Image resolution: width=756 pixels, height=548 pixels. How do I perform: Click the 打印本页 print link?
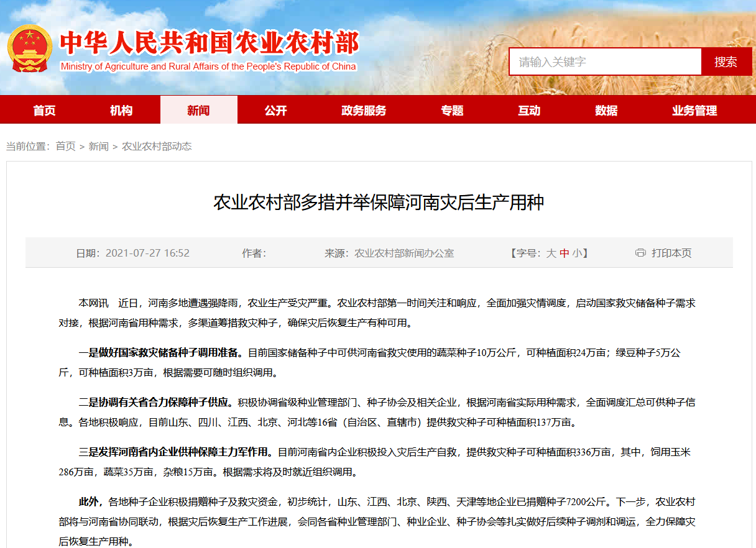(x=671, y=253)
